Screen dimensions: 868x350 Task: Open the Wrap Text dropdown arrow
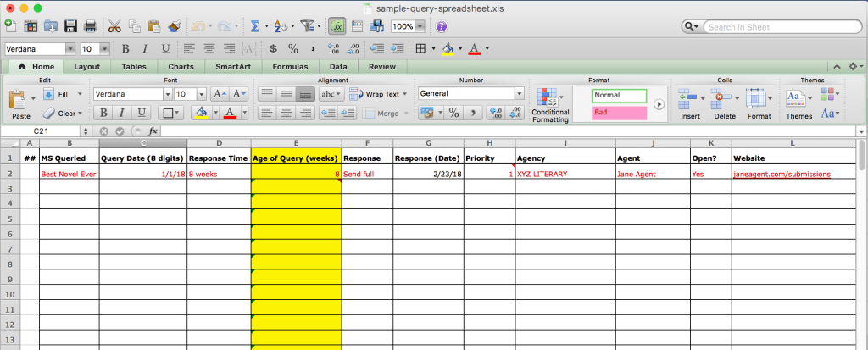tap(404, 94)
